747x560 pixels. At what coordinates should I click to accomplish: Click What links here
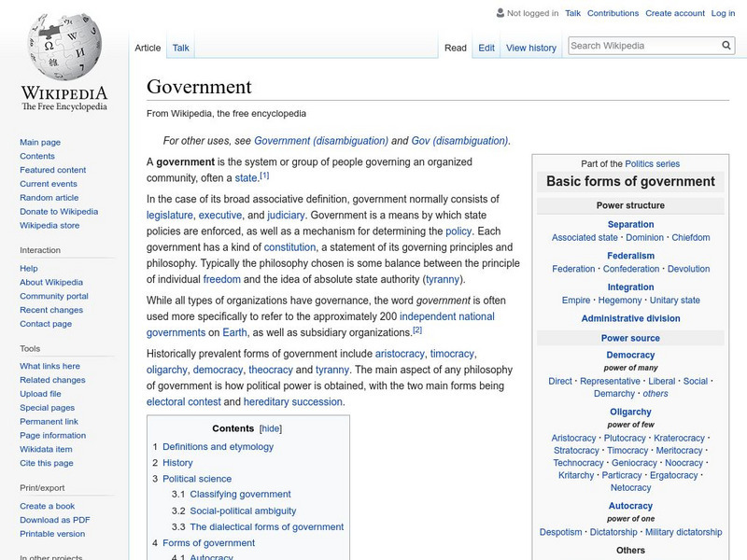click(49, 366)
